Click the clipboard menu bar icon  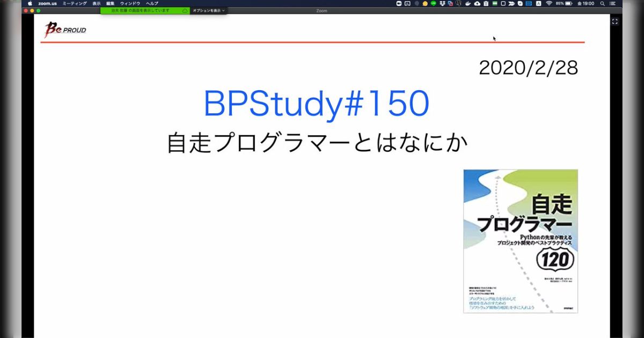(x=485, y=4)
